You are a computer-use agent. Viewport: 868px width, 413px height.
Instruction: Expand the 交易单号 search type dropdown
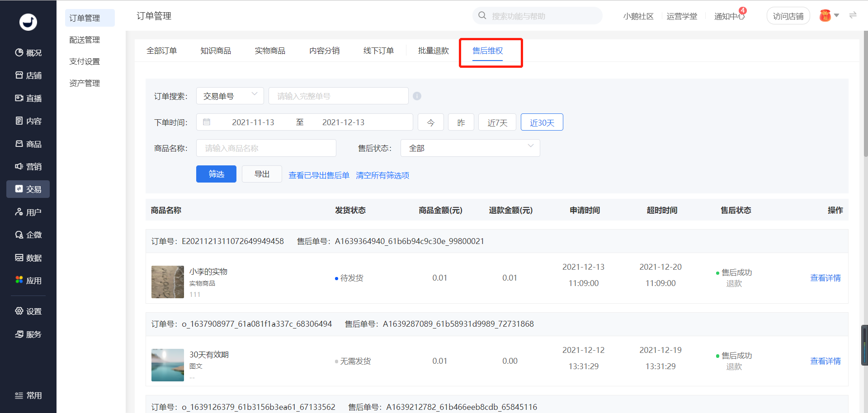point(230,96)
